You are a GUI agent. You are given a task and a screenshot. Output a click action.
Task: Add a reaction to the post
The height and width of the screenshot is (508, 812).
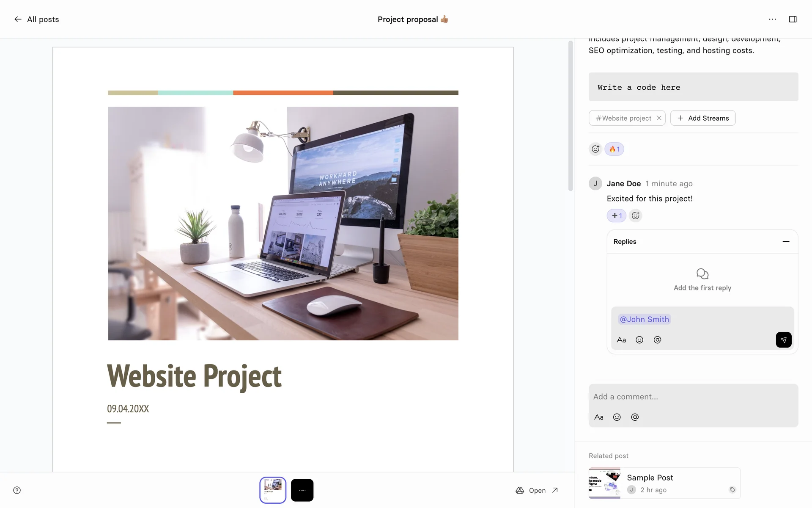pos(595,149)
